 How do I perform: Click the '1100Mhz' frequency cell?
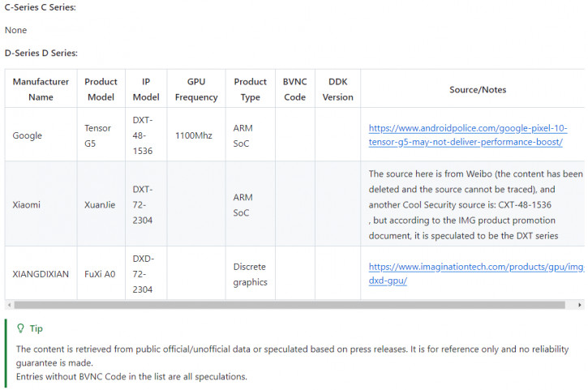pyautogui.click(x=196, y=135)
